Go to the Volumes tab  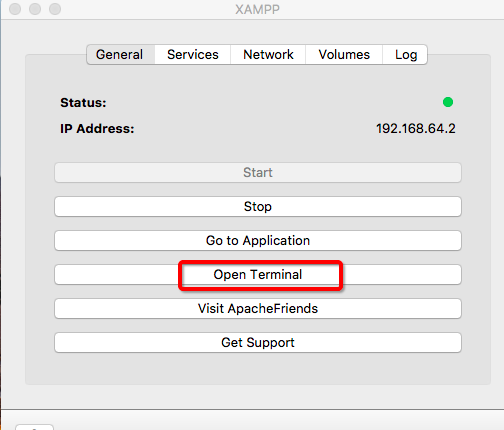pyautogui.click(x=344, y=54)
